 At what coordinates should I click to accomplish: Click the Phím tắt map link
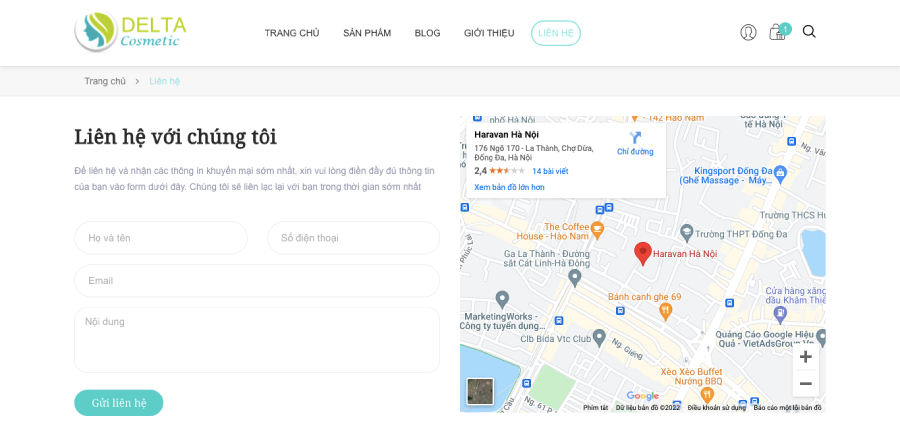(x=595, y=407)
